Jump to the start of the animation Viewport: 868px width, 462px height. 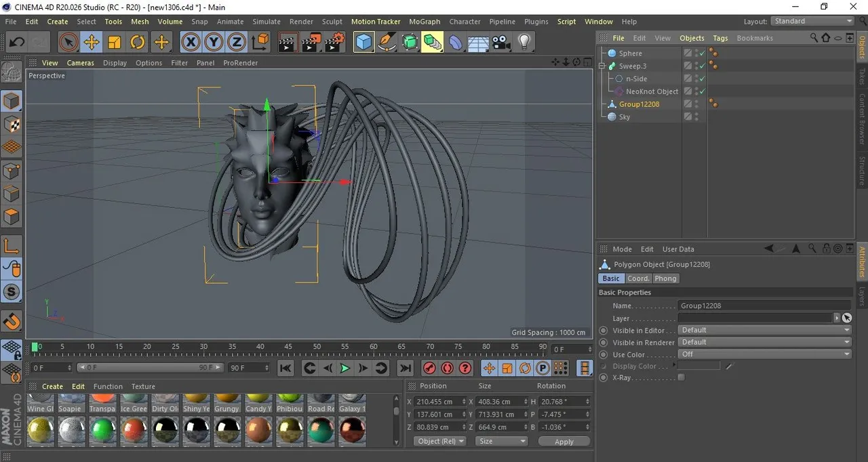pyautogui.click(x=285, y=368)
